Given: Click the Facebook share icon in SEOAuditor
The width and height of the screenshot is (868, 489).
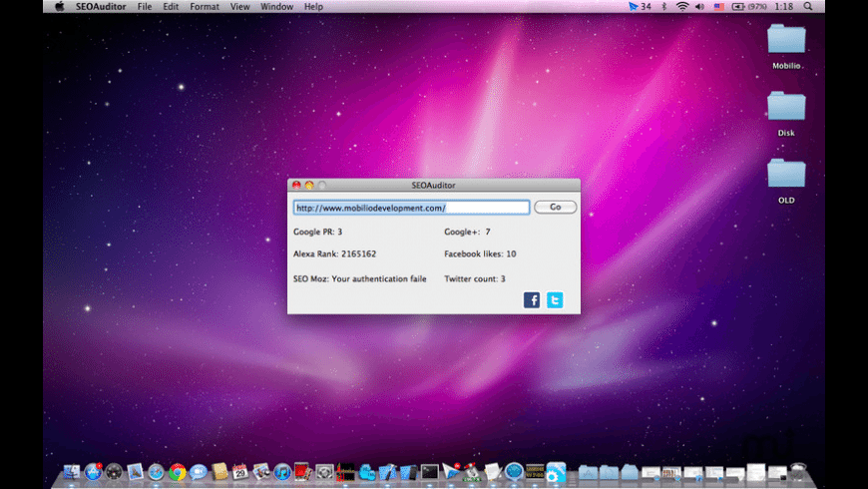Looking at the screenshot, I should pyautogui.click(x=532, y=300).
